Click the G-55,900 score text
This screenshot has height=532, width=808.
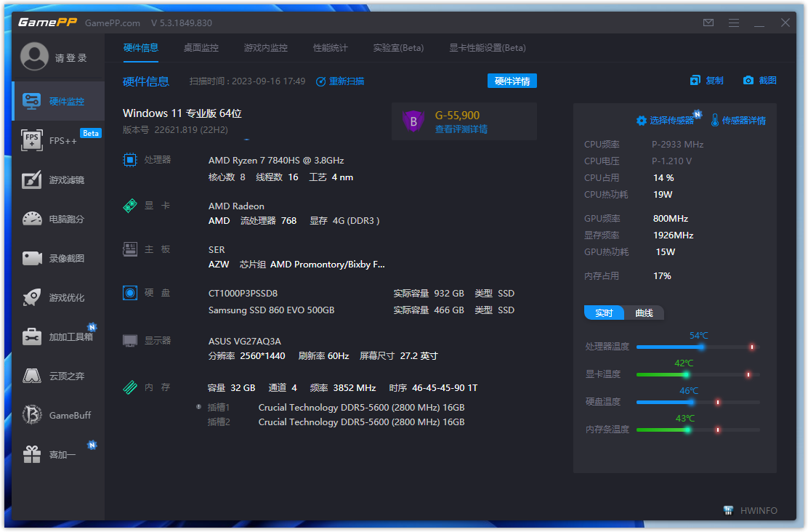click(458, 116)
